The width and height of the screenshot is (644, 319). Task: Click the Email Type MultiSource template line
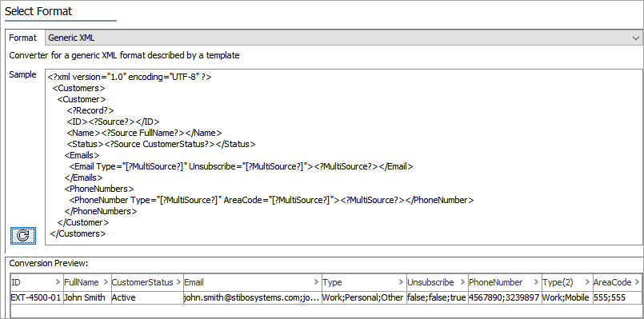[x=241, y=166]
